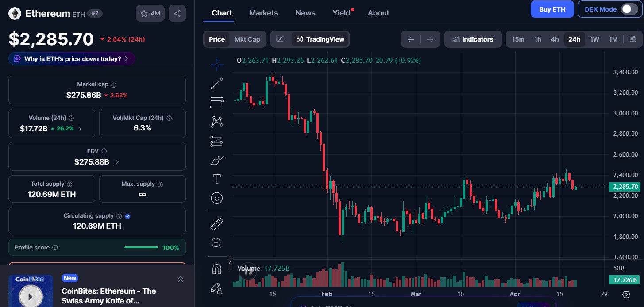The height and width of the screenshot is (307, 644).
Task: Select the measure ruler tool
Action: click(x=216, y=223)
